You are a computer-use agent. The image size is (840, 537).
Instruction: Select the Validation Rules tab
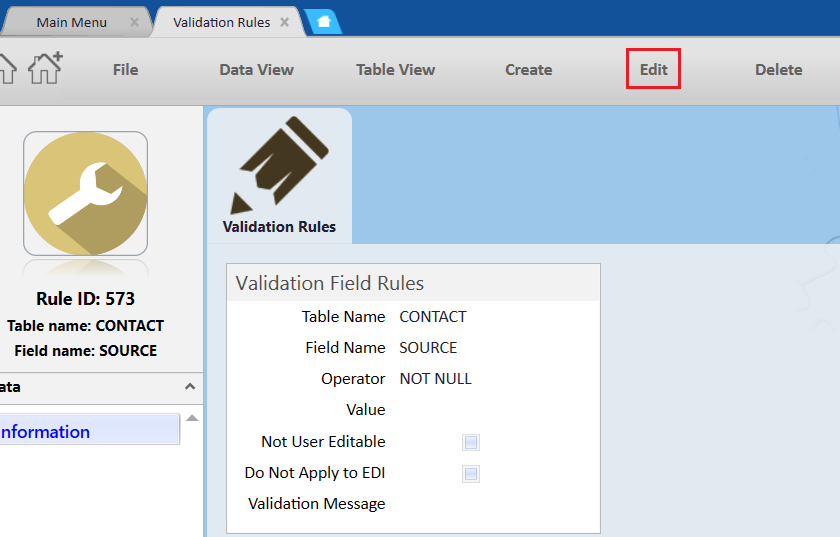[222, 23]
